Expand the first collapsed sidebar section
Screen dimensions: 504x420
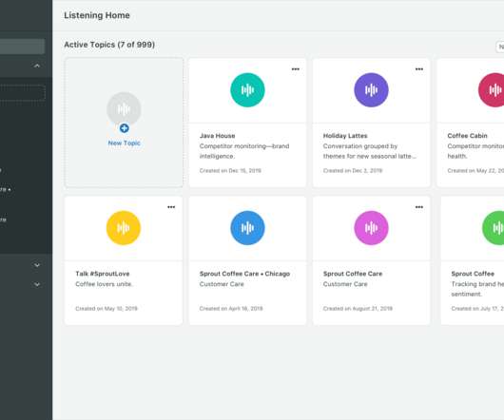click(37, 265)
